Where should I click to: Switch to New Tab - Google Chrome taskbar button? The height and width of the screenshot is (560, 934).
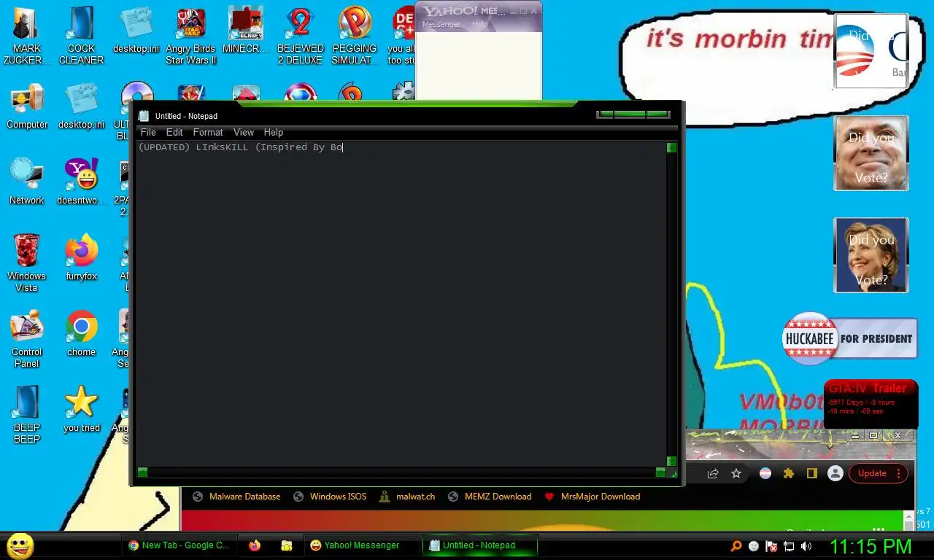coord(179,545)
